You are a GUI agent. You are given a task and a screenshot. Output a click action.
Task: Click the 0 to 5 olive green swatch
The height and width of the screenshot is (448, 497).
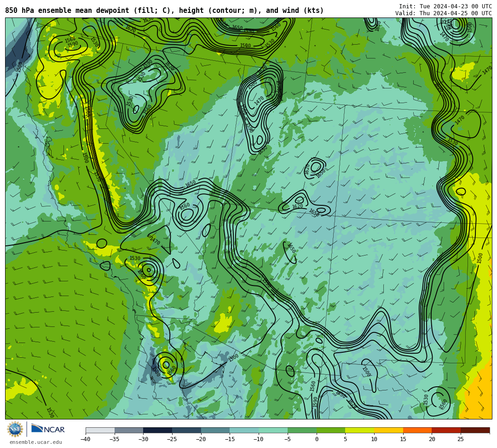(331, 430)
